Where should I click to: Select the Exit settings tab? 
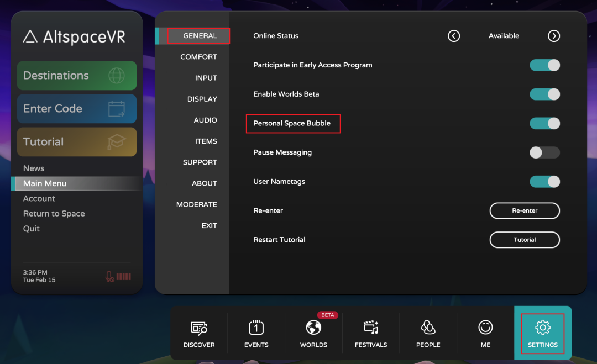click(209, 225)
